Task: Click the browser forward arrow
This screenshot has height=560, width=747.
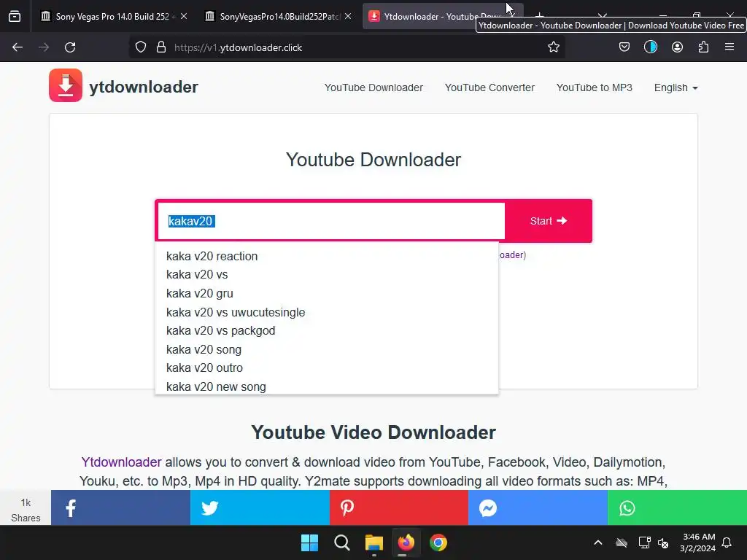Action: [44, 47]
